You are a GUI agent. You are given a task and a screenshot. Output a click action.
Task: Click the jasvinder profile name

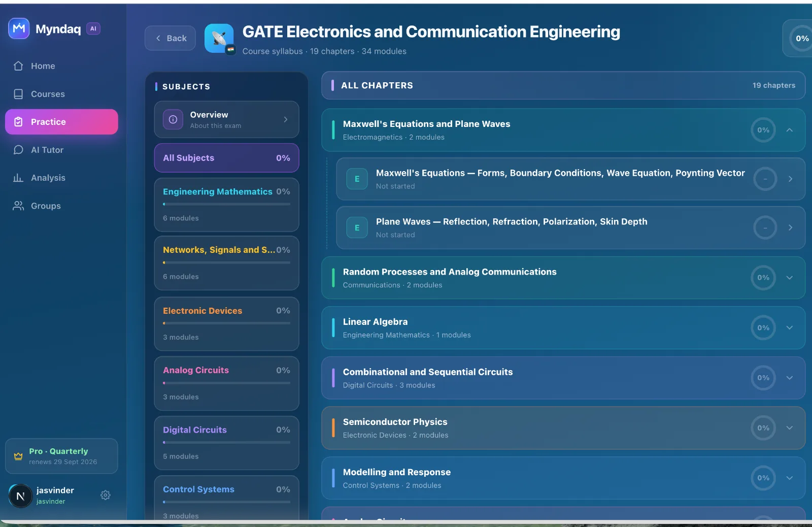point(55,490)
